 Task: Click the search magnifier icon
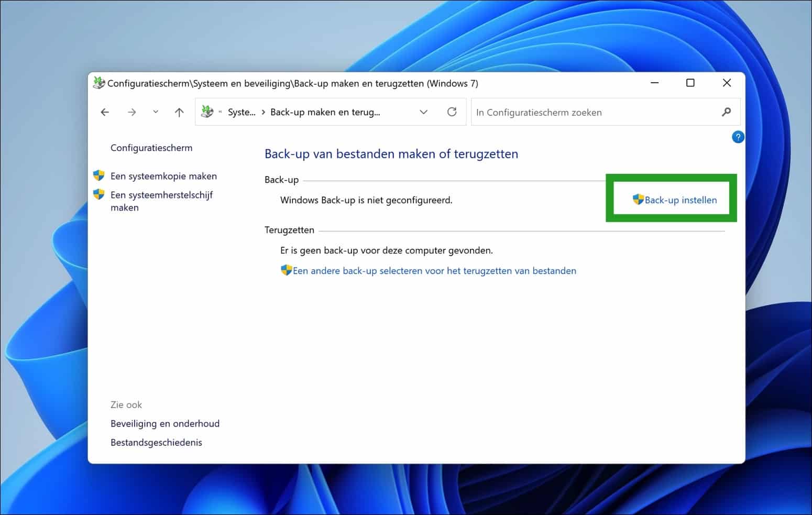(726, 112)
